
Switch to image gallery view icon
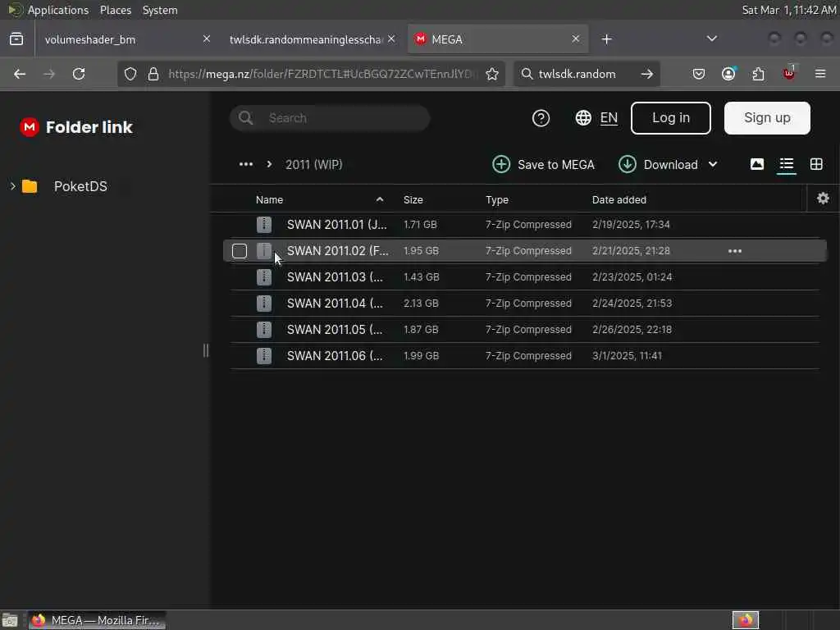[x=756, y=164]
